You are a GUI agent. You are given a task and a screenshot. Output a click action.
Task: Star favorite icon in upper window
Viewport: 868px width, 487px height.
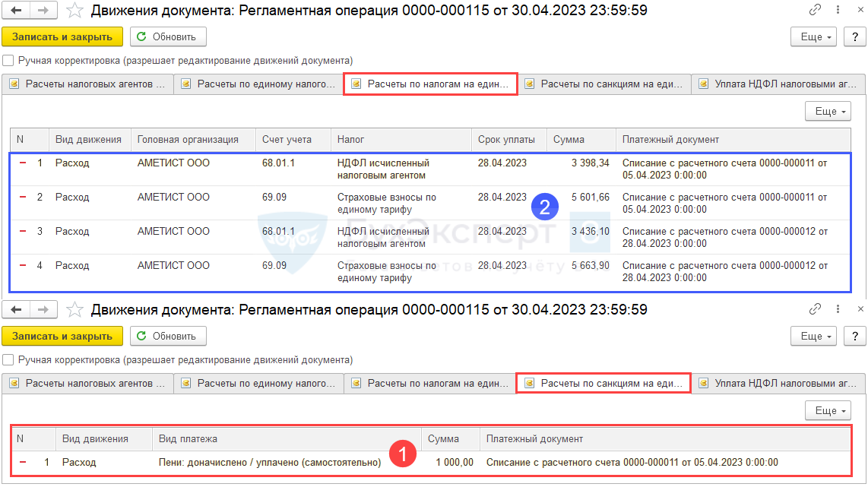tap(74, 11)
